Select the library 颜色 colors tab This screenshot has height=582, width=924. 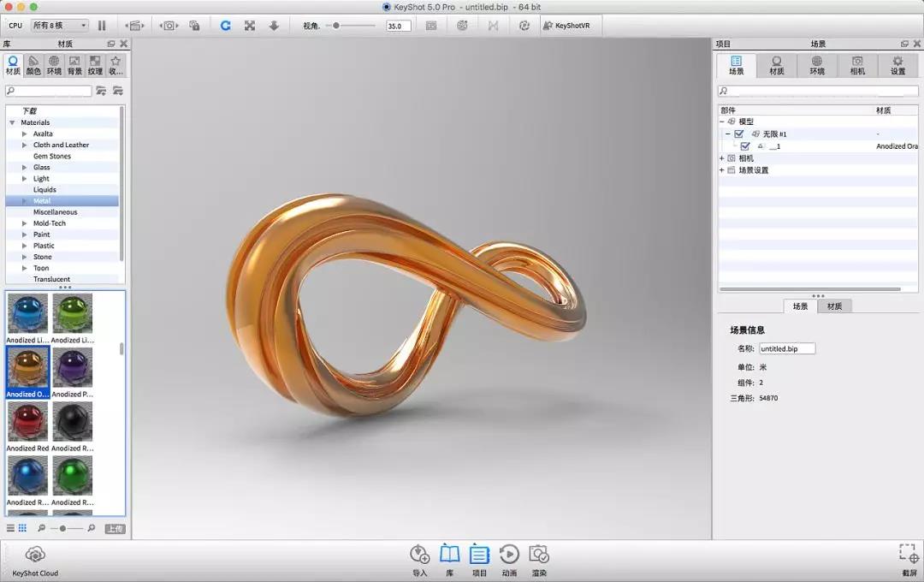click(x=33, y=65)
